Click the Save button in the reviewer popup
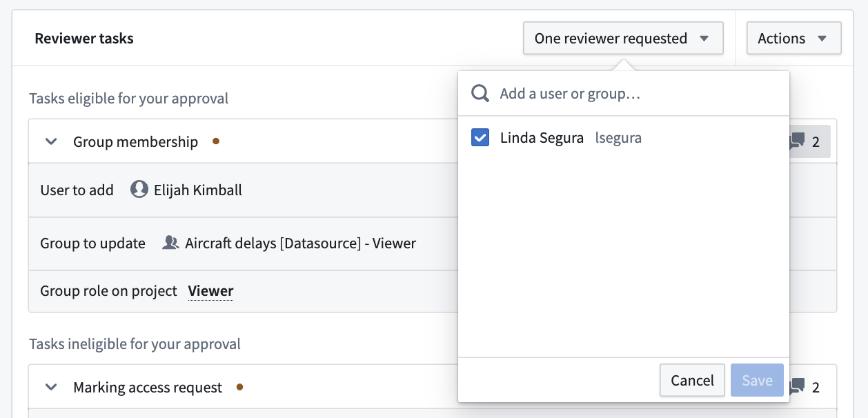 click(757, 380)
